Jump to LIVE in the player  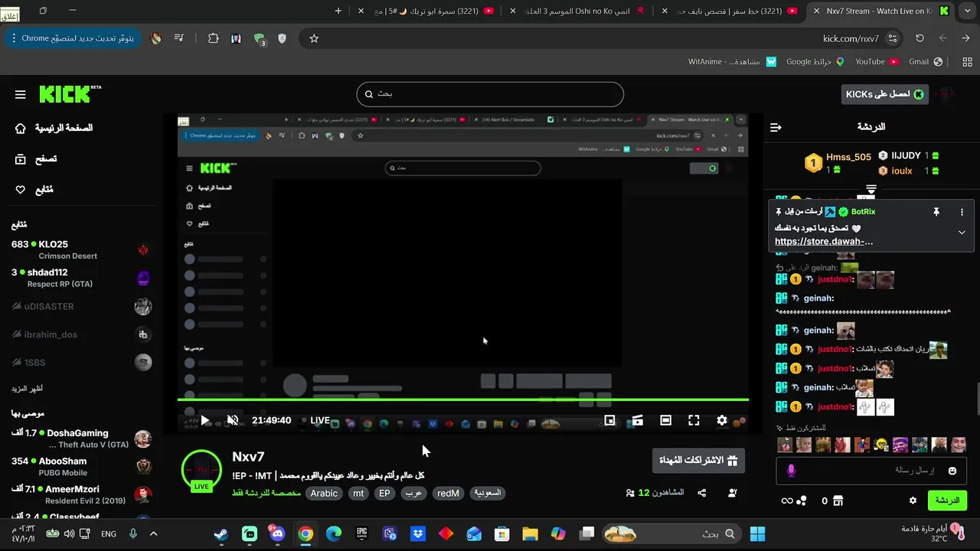316,420
